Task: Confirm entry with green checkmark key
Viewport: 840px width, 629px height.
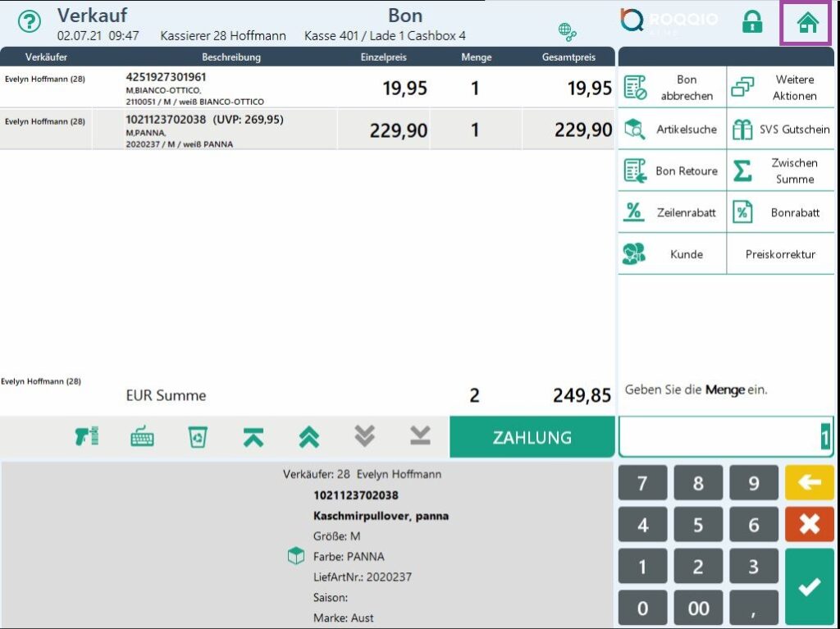Action: pyautogui.click(x=809, y=586)
